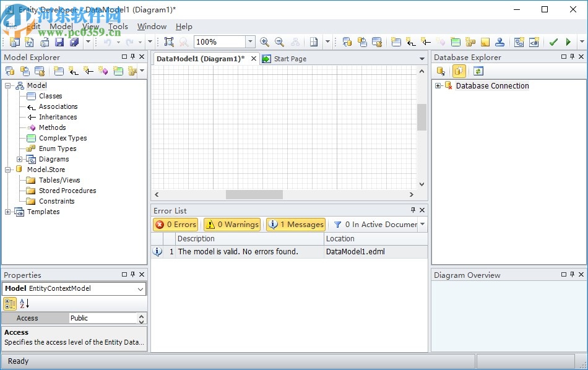Image resolution: width=588 pixels, height=370 pixels.
Task: Collapse the Model tree node
Action: 7,85
